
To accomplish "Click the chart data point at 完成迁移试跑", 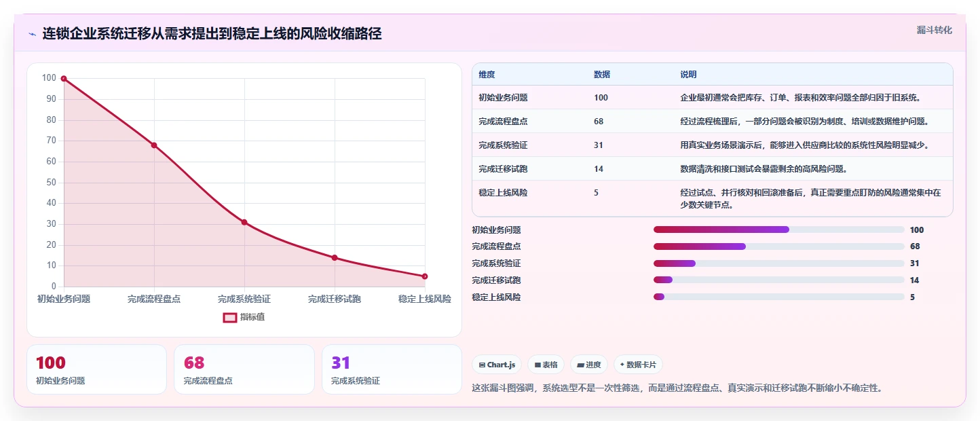I will coord(335,257).
